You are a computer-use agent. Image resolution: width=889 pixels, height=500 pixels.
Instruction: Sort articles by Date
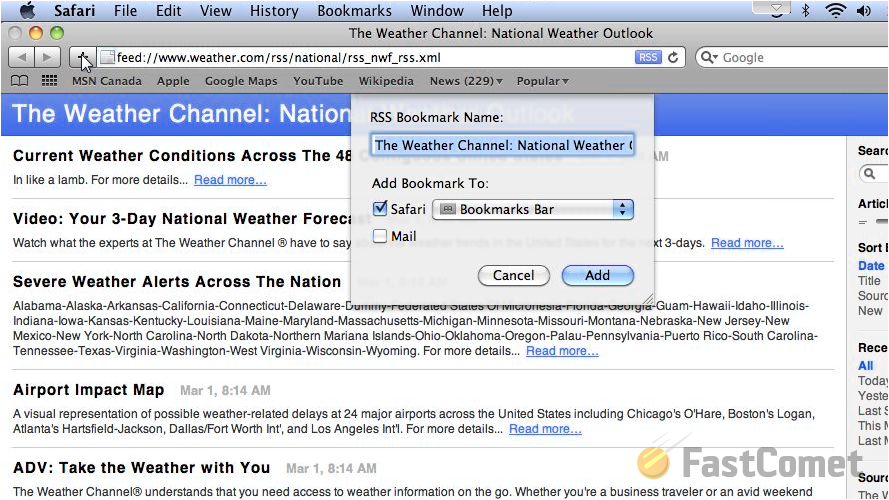click(x=871, y=265)
